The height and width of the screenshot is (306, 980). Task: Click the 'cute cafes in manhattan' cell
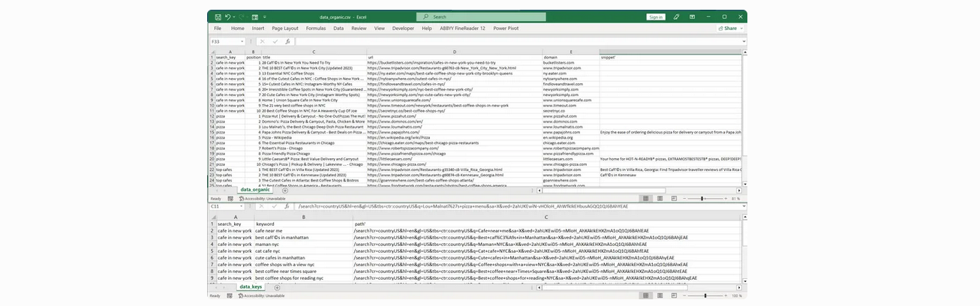tap(303, 257)
